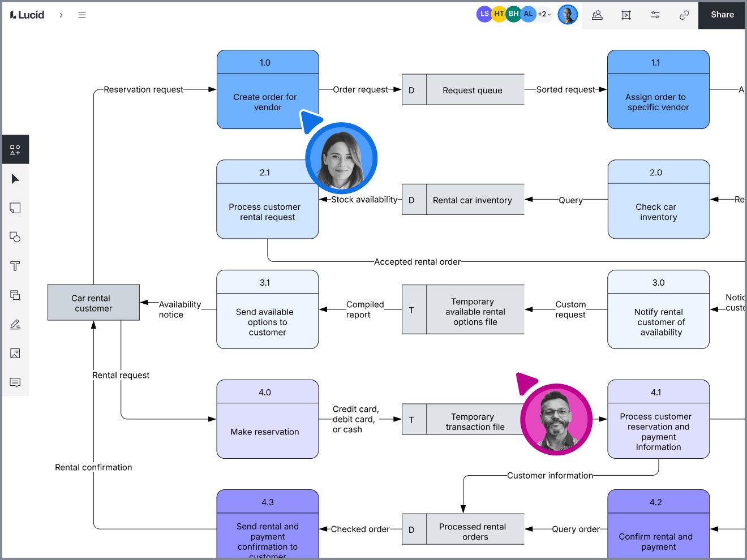The height and width of the screenshot is (560, 747).
Task: Select the 'Confirm rental and payment' process
Action: click(x=658, y=524)
